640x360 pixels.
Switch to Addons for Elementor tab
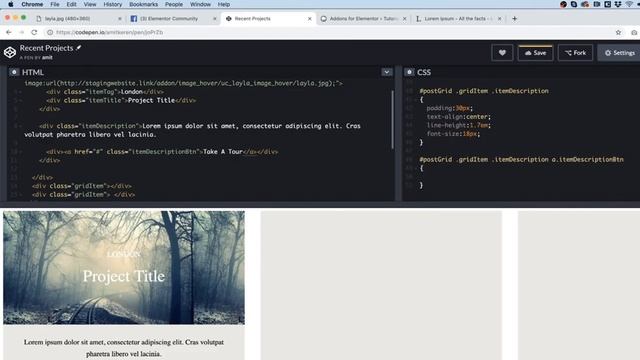point(363,19)
